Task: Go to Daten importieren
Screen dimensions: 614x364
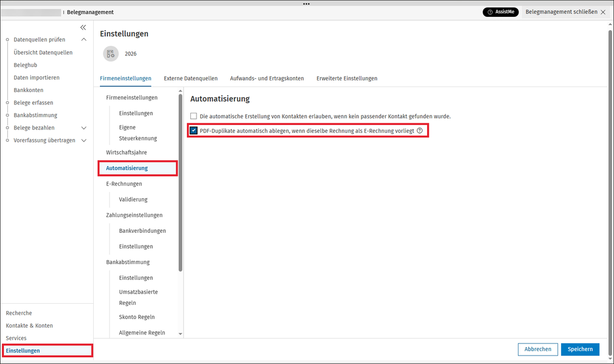Action: click(x=36, y=78)
